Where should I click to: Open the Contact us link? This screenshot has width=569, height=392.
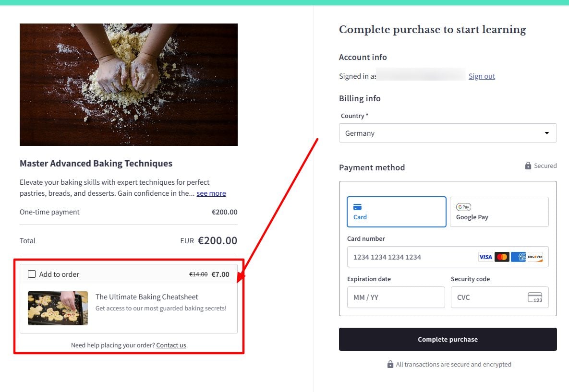[x=171, y=345]
